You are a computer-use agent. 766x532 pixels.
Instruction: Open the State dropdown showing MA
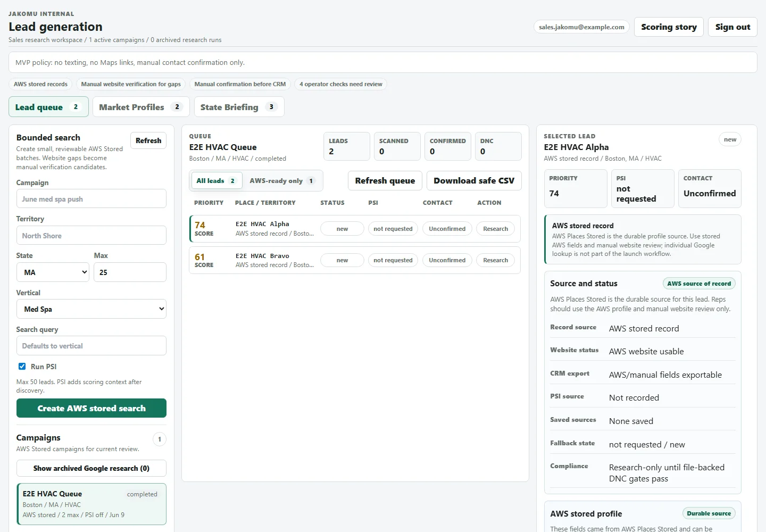53,272
